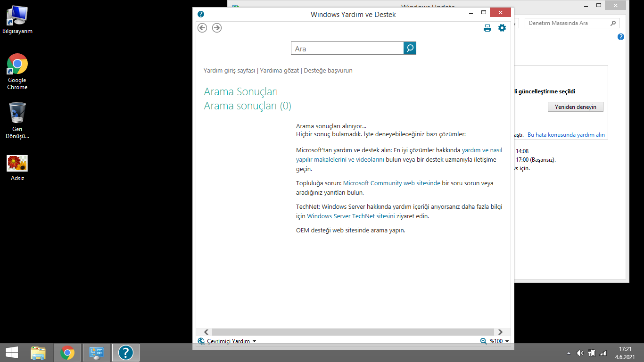Image resolution: width=644 pixels, height=362 pixels.
Task: Open Yardım giriş sayfası link
Action: [229, 71]
